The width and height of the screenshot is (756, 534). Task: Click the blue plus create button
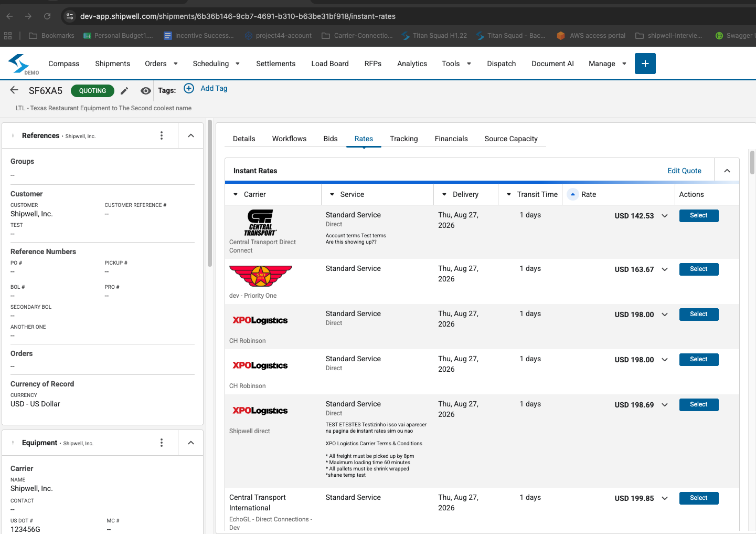645,64
